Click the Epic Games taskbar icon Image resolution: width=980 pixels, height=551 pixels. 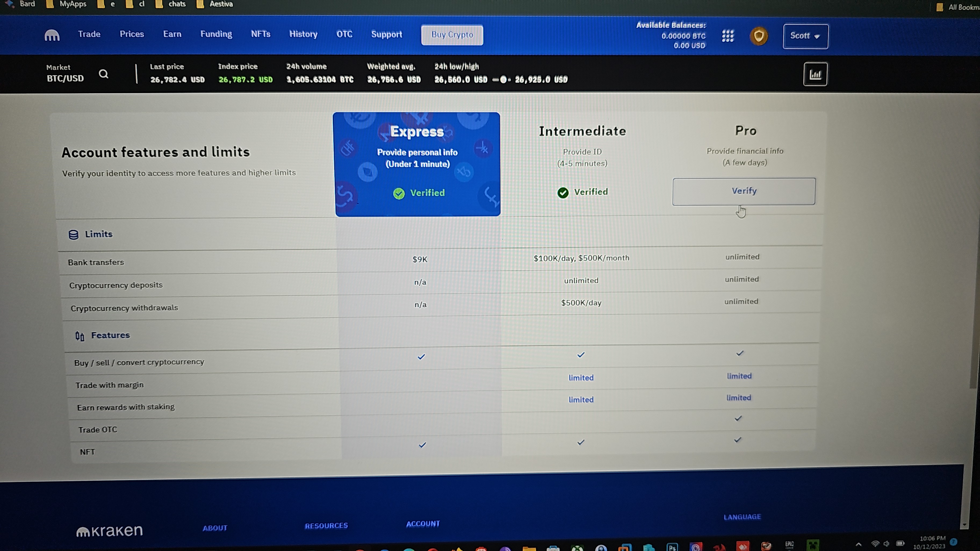tap(790, 545)
